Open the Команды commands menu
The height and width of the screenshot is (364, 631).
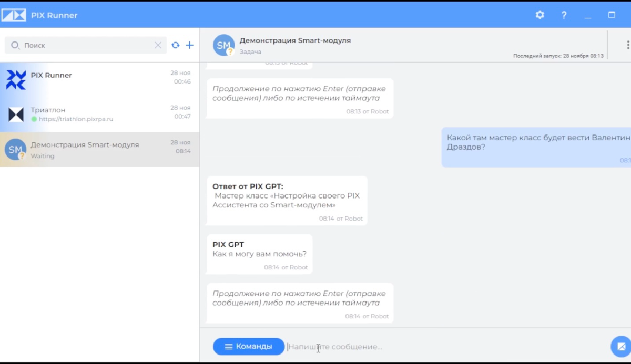pos(249,346)
